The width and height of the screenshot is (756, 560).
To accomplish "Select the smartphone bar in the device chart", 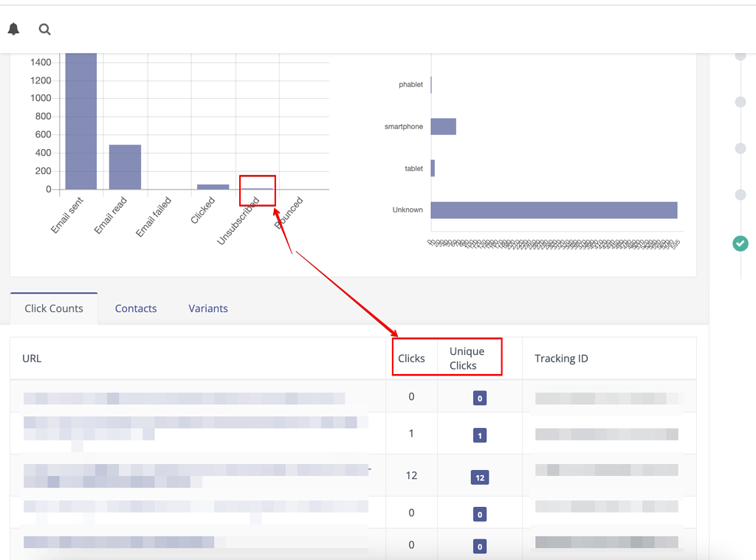I will coord(444,125).
